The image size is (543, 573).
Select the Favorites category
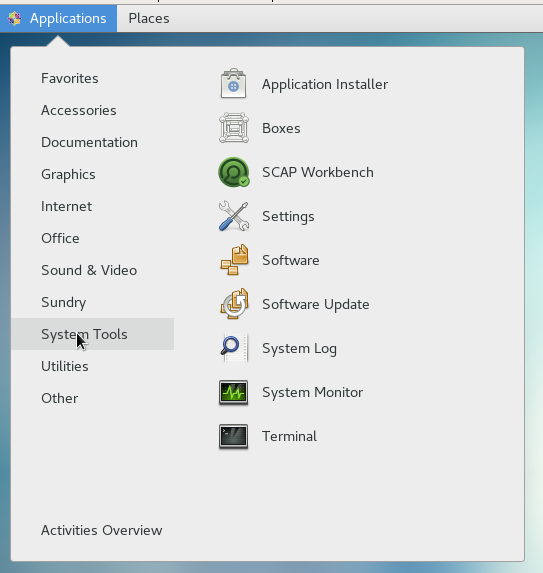(x=69, y=78)
